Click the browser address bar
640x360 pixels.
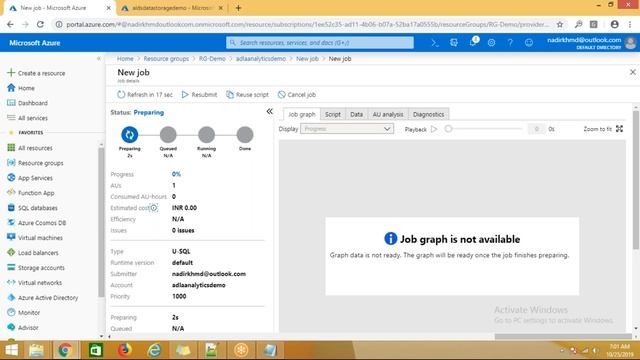tap(308, 24)
